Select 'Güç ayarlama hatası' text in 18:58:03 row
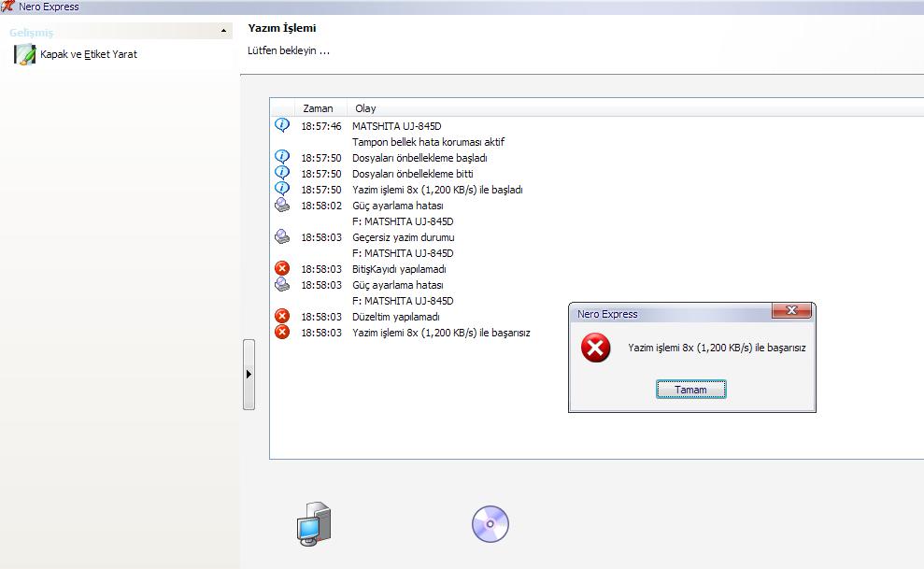Image resolution: width=924 pixels, height=569 pixels. click(398, 285)
